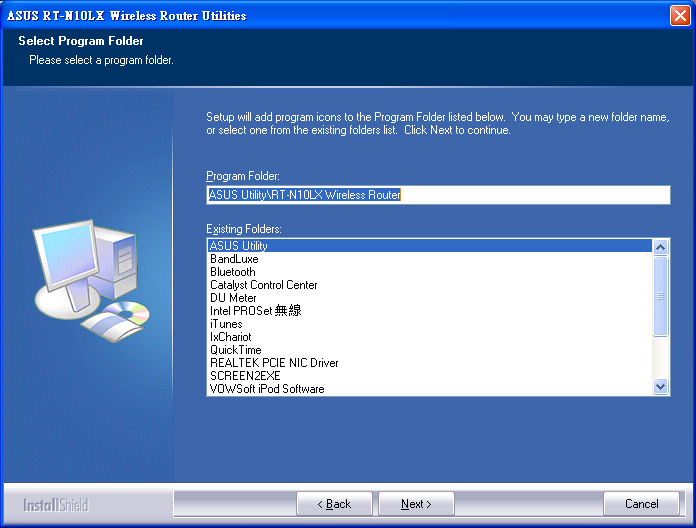Screen dimensions: 696x528
Task: Select QuickTime in the folder list
Action: point(430,350)
